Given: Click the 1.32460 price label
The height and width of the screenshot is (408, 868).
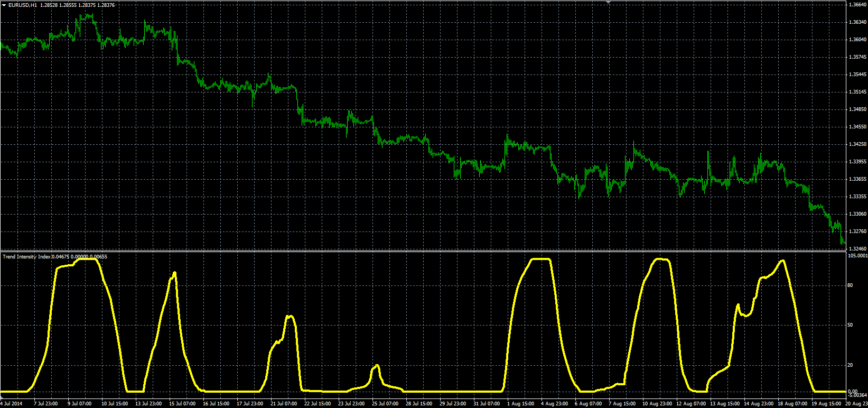Looking at the screenshot, I should click(857, 248).
